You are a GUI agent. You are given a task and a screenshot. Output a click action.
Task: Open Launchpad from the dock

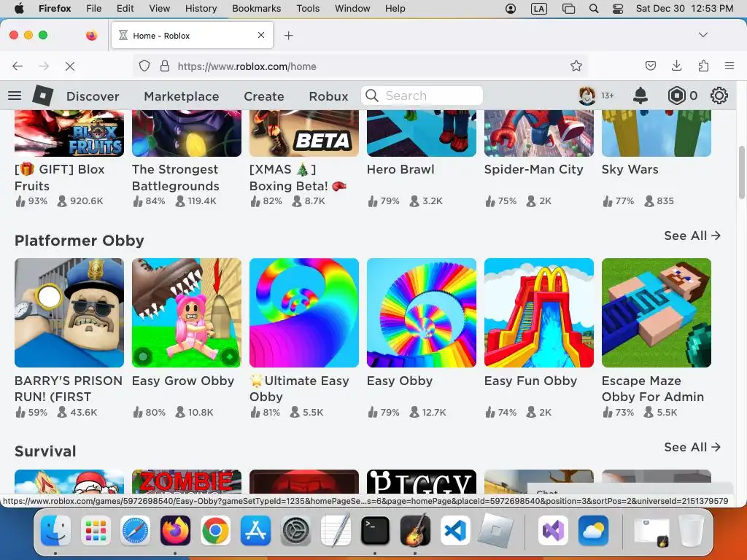[96, 530]
